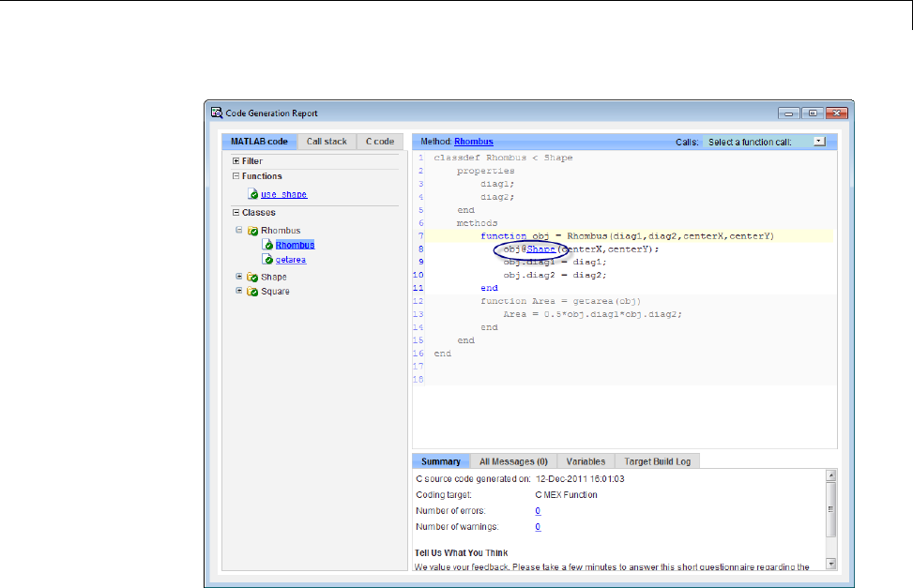Open the Target Build Log tab

click(x=657, y=461)
